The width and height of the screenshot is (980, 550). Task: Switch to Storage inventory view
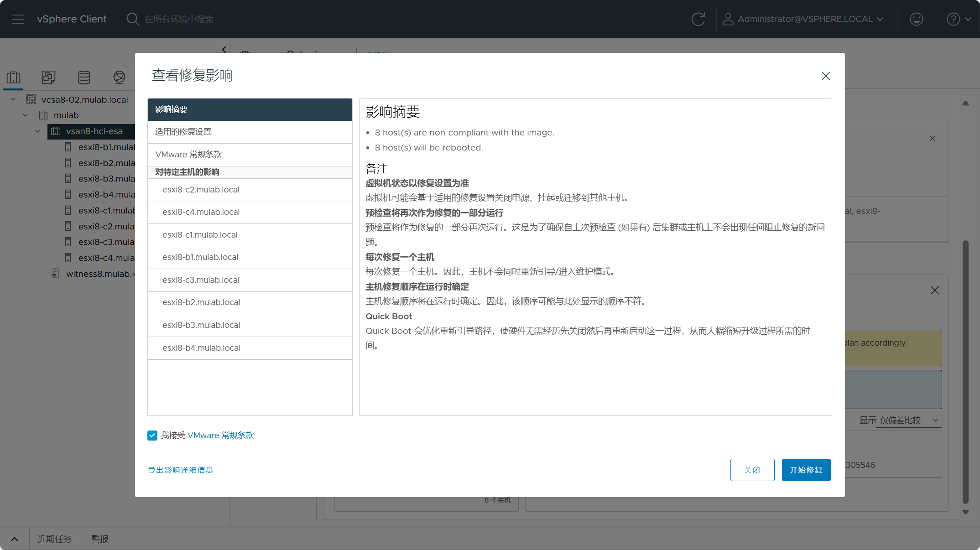[84, 77]
